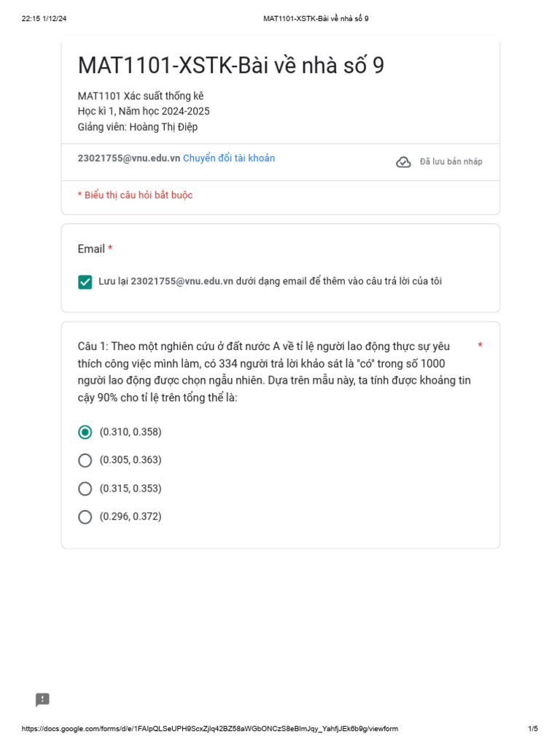Click the Email field label

(x=91, y=249)
